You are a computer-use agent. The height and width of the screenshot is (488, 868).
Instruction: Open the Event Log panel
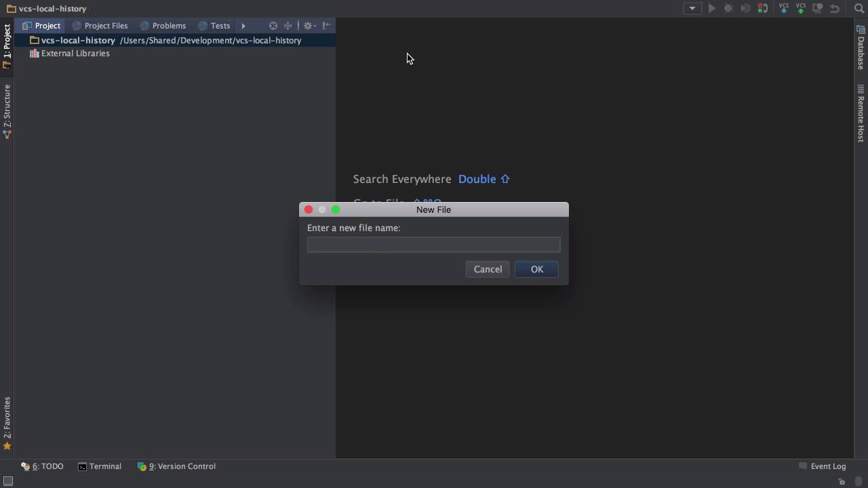[x=827, y=466]
